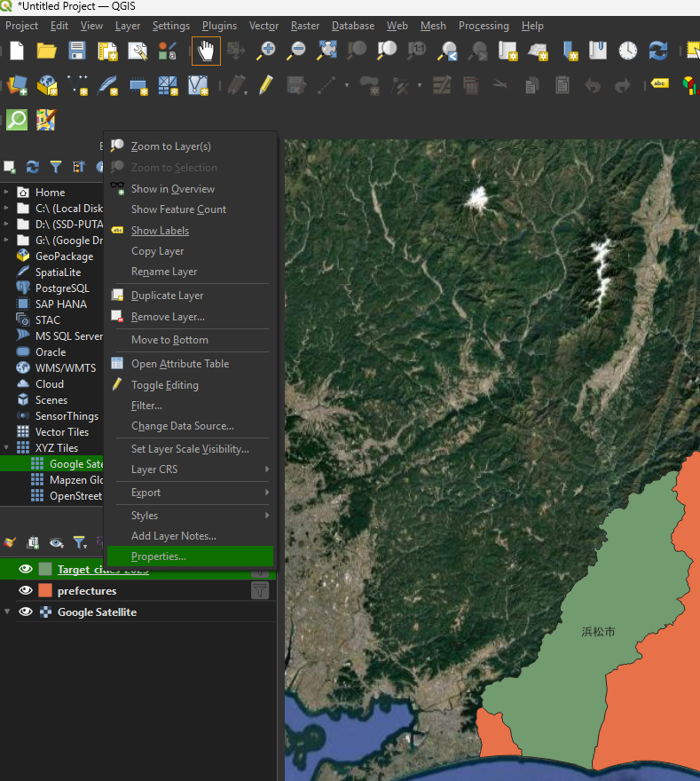This screenshot has height=781, width=700.
Task: Click the Save Project floppy icon
Action: [77, 51]
